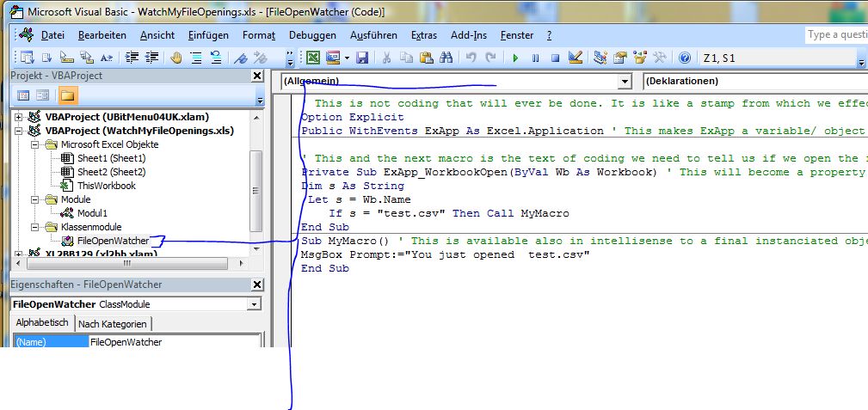Save the workbook with the floppy disk icon

coord(362,58)
